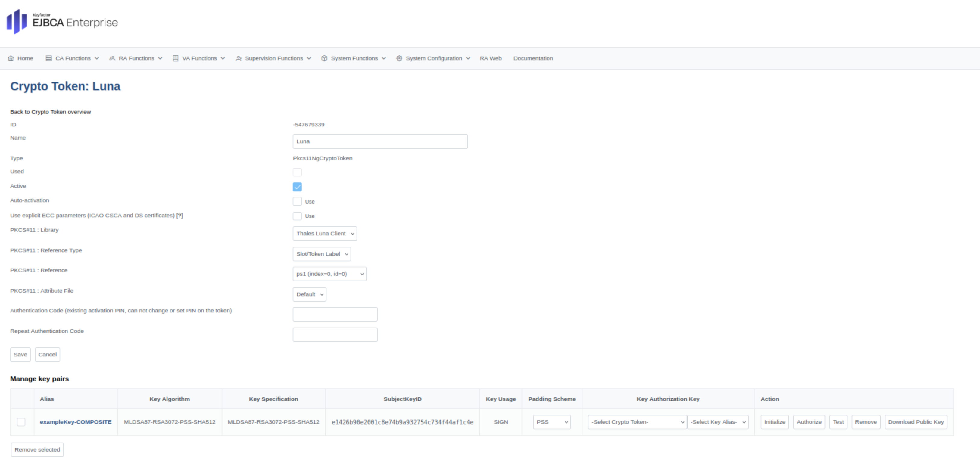Image resolution: width=980 pixels, height=463 pixels.
Task: Open the Documentation menu item
Action: [532, 58]
